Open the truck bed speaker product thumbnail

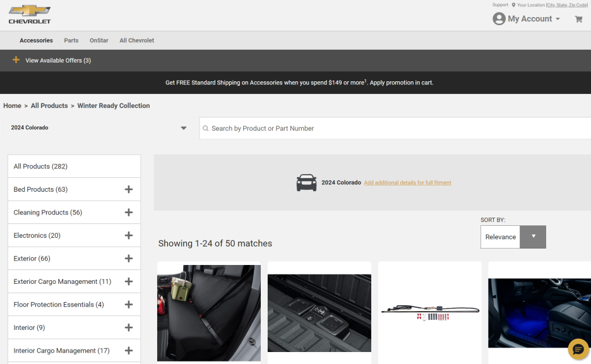tap(319, 313)
